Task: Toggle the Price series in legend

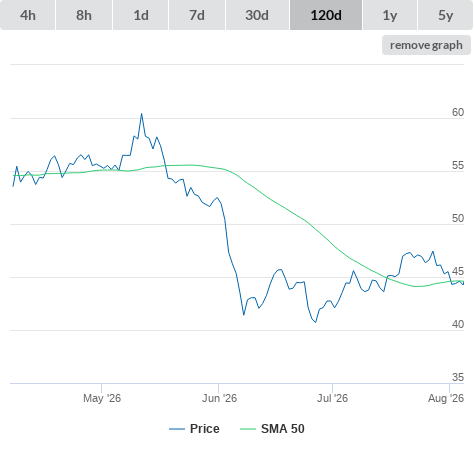Action: pyautogui.click(x=205, y=429)
